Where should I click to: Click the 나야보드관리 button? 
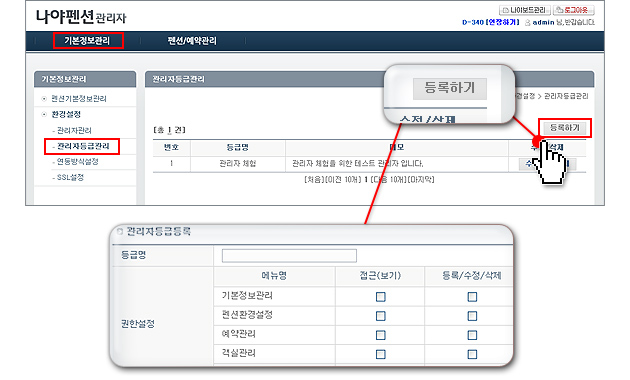[x=524, y=10]
